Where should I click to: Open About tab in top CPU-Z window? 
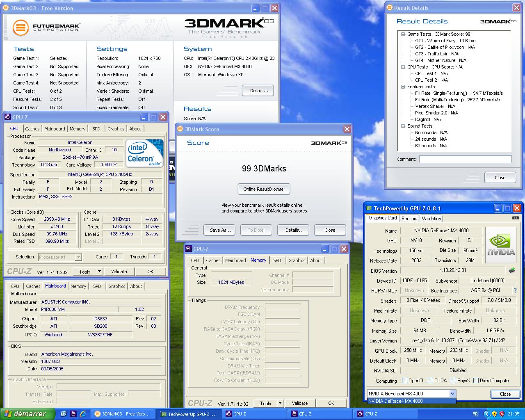[135, 129]
